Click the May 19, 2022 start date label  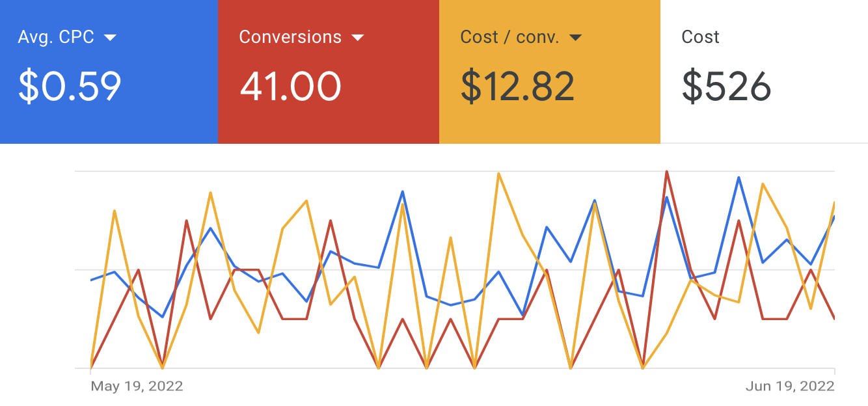pos(137,386)
